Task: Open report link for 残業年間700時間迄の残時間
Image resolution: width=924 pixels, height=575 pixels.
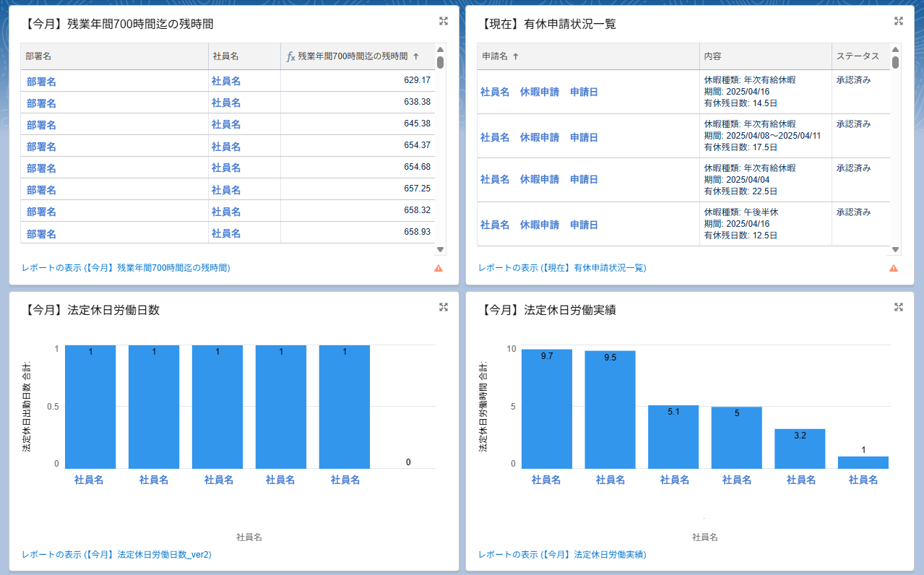Action: click(126, 268)
